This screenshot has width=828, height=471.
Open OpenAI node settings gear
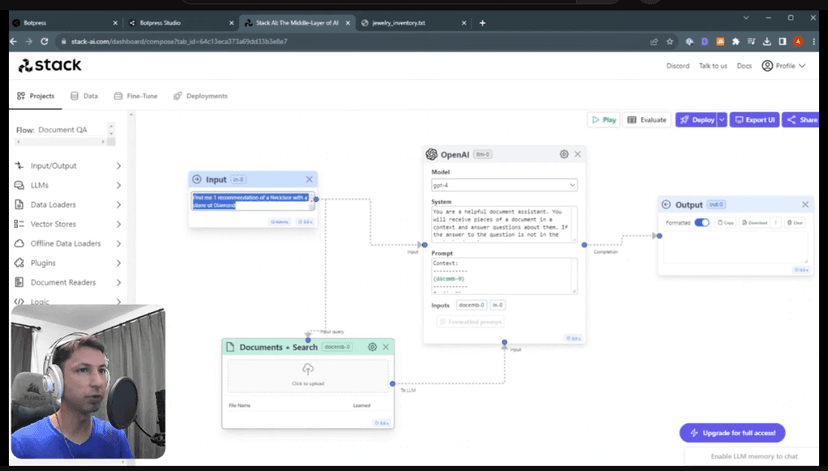coord(564,154)
